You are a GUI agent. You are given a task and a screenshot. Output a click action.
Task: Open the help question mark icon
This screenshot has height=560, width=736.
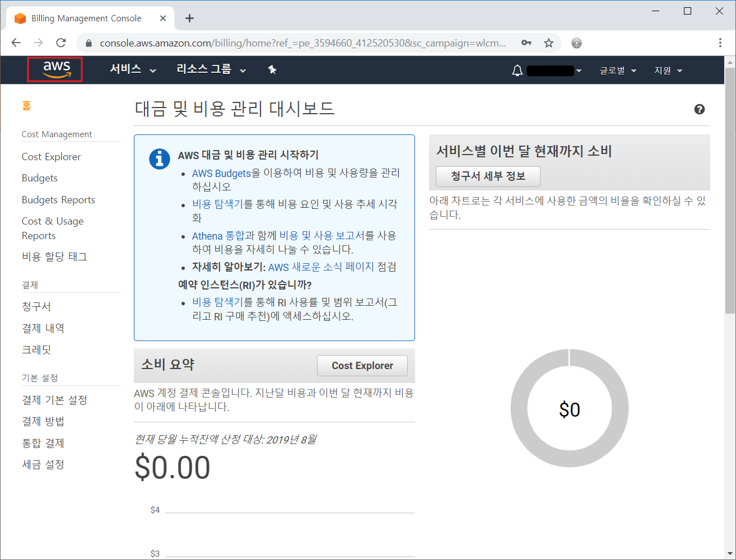pyautogui.click(x=699, y=109)
